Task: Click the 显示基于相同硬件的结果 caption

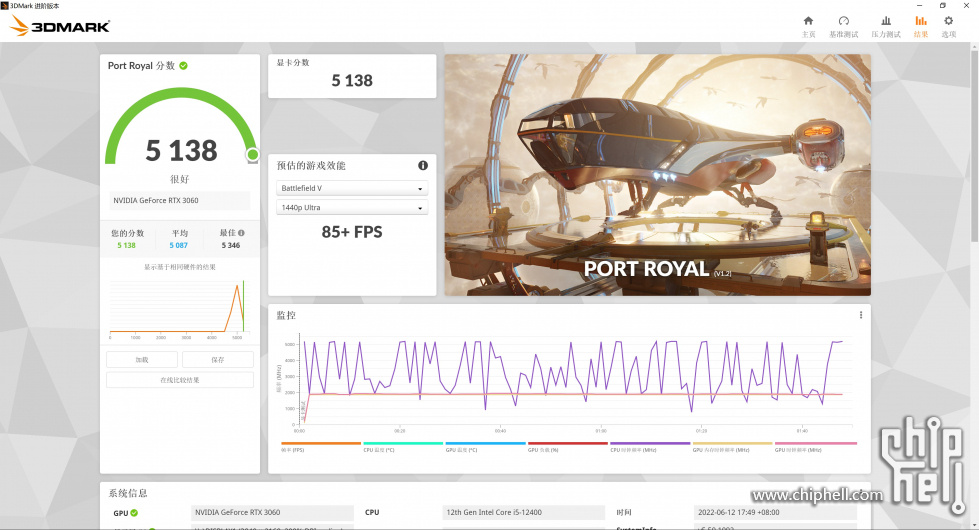Action: 180,267
